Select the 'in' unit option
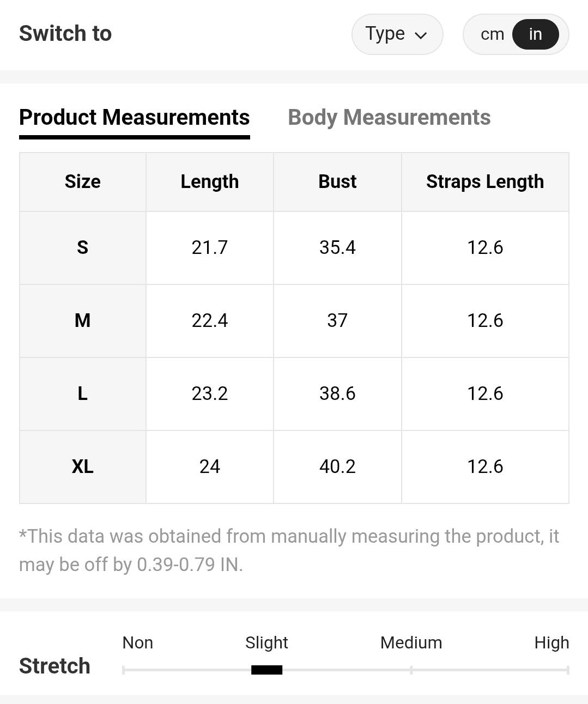Image resolution: width=588 pixels, height=704 pixels. pos(535,34)
